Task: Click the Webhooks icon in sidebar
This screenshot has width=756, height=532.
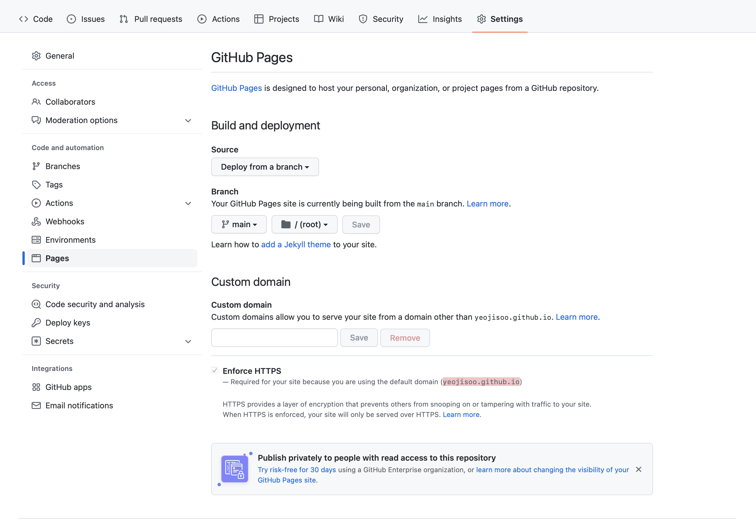Action: (36, 221)
